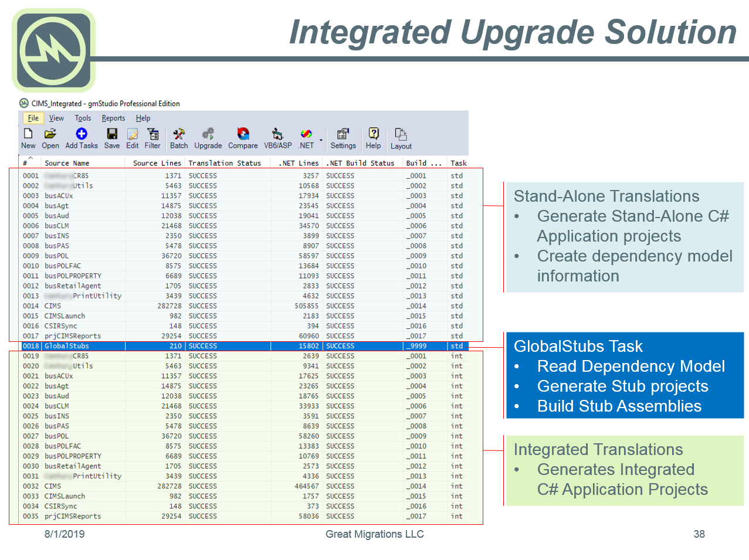Open a project with the Open icon
This screenshot has height=560, width=749.
coord(50,134)
